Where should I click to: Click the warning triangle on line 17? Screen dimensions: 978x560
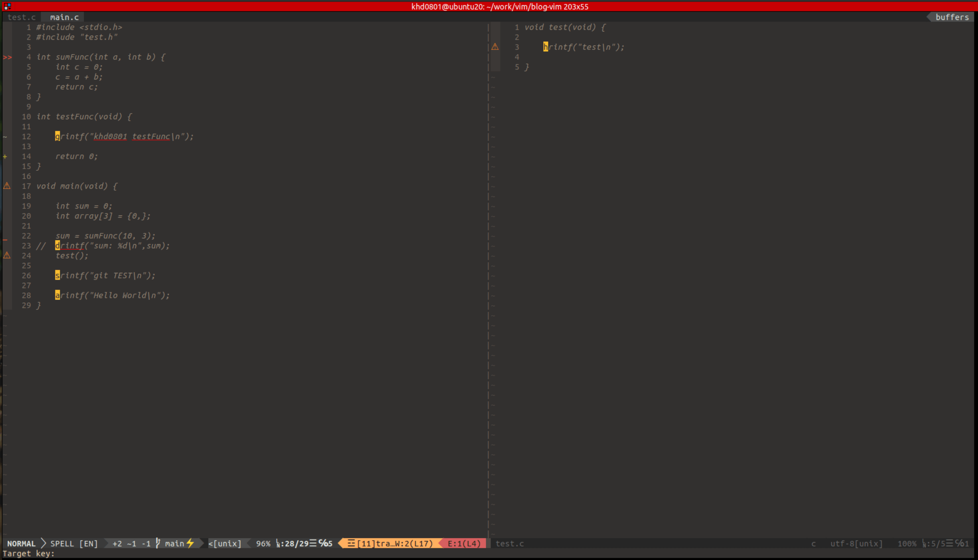(x=7, y=186)
